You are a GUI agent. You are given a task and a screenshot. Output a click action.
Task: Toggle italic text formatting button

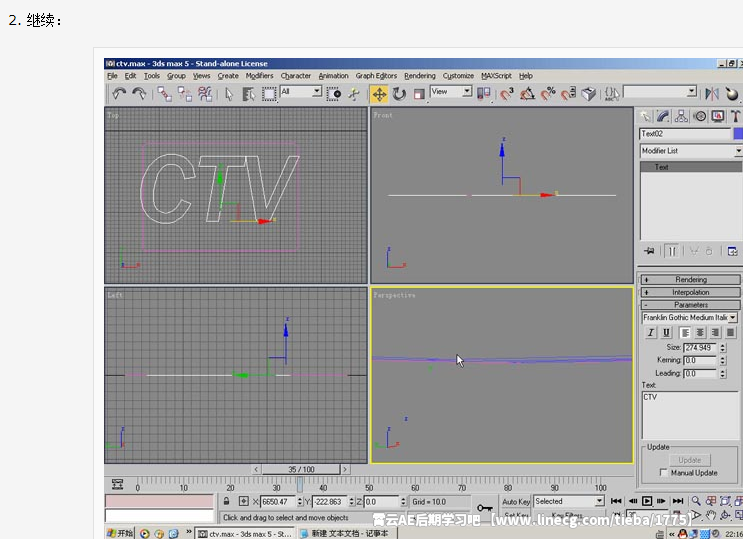(651, 333)
